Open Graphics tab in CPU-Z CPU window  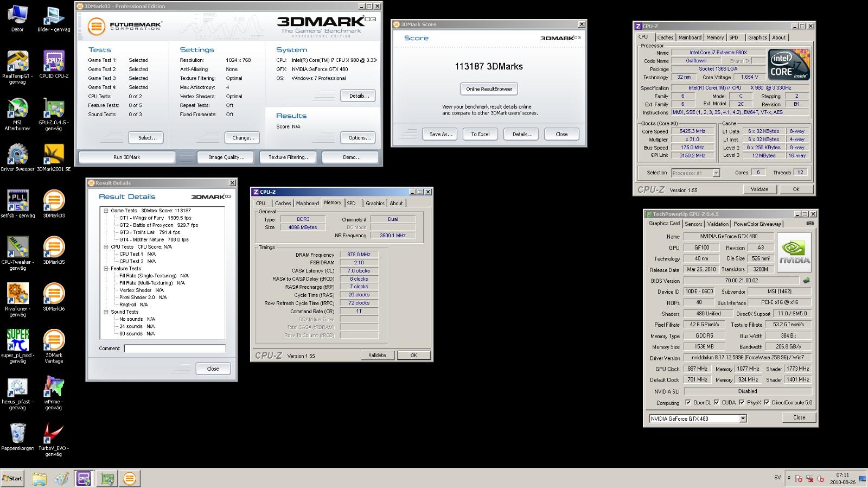[757, 37]
